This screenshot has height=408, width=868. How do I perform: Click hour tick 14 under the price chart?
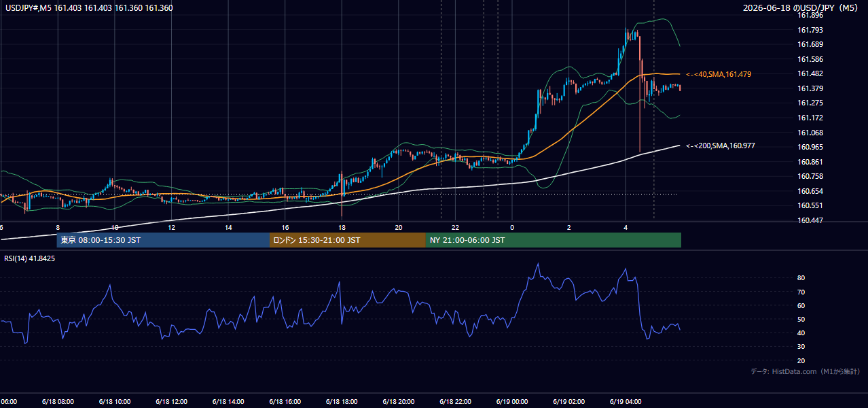[x=228, y=228]
